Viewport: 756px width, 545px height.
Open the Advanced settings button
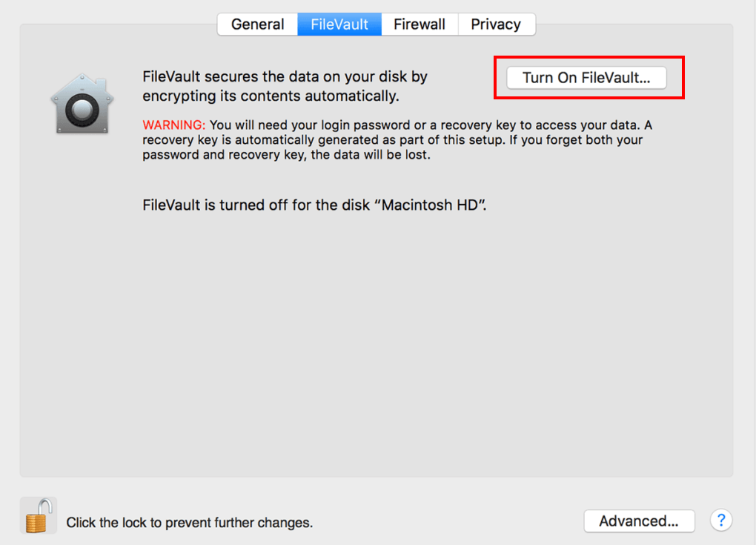pos(639,521)
